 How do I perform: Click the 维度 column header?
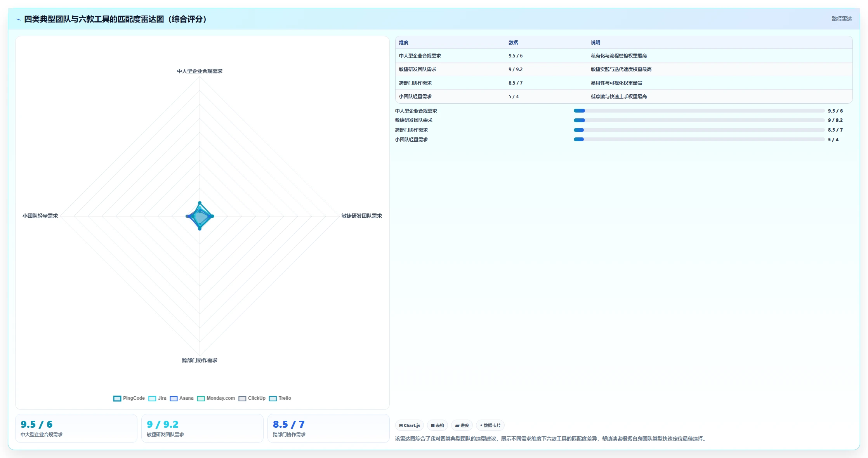coord(404,43)
